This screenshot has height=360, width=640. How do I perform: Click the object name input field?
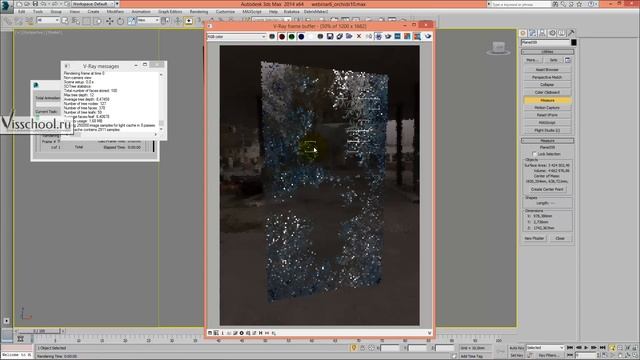tap(545, 42)
